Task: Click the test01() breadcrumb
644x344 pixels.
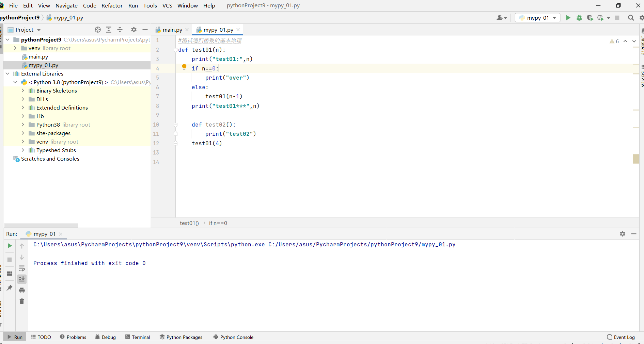Action: [x=189, y=223]
